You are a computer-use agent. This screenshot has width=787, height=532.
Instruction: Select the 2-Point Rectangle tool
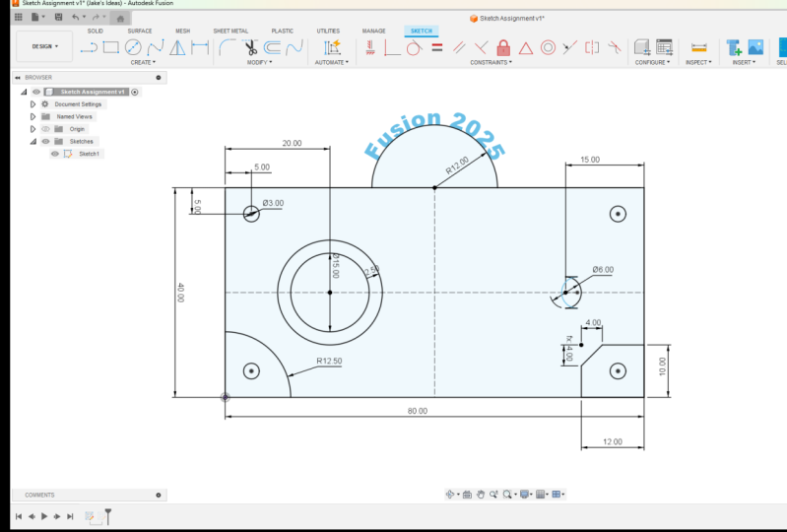click(x=111, y=47)
